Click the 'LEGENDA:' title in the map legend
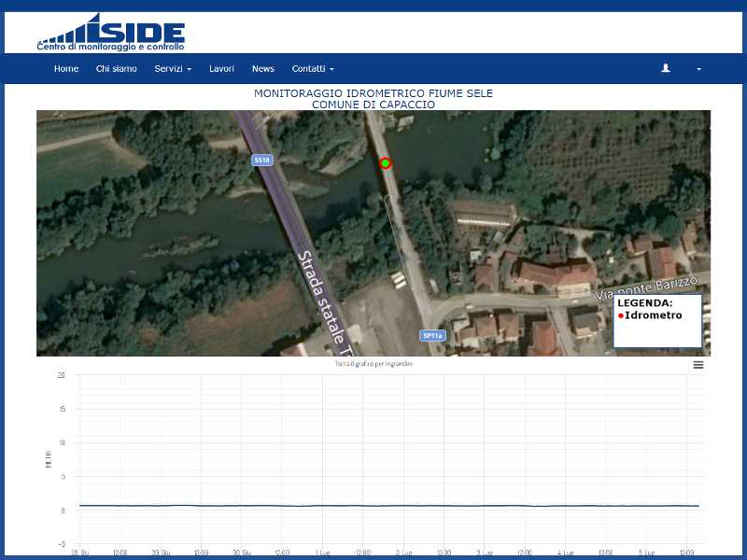 645,302
